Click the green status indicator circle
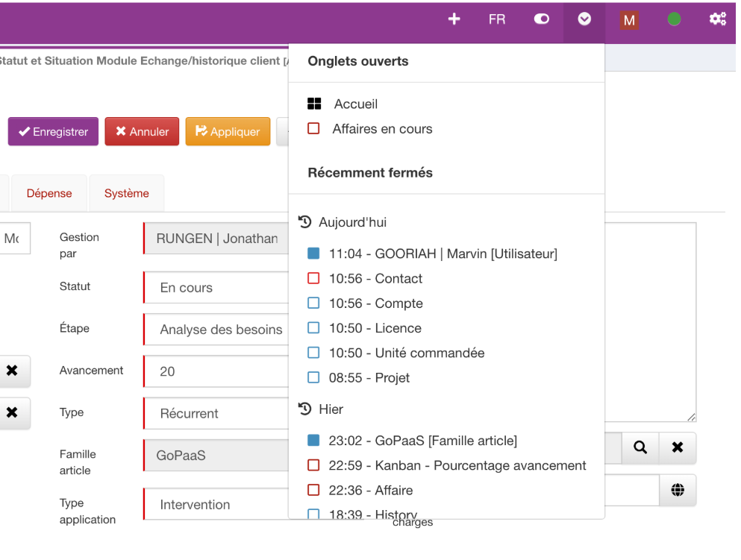The width and height of the screenshot is (741, 560). [674, 20]
